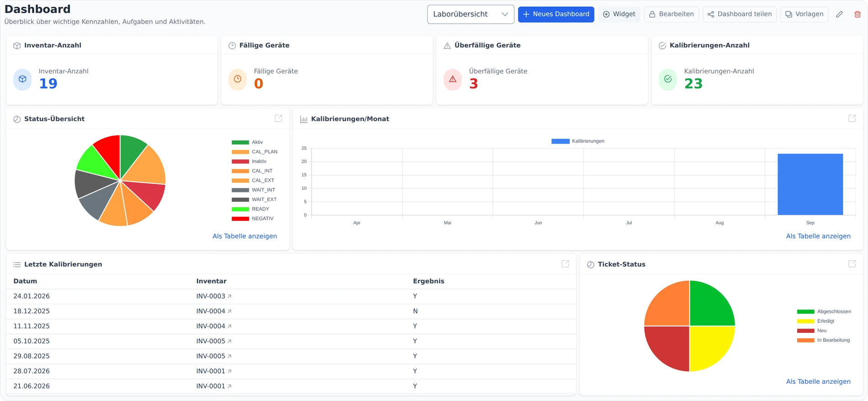
Task: Click the blue cube Inventar-Anzahl icon
Action: coord(22,79)
